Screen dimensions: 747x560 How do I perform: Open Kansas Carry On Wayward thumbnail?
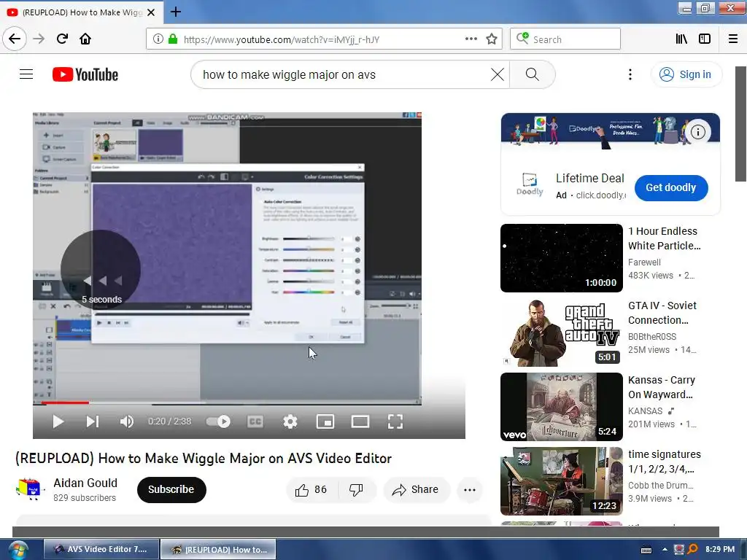[561, 407]
